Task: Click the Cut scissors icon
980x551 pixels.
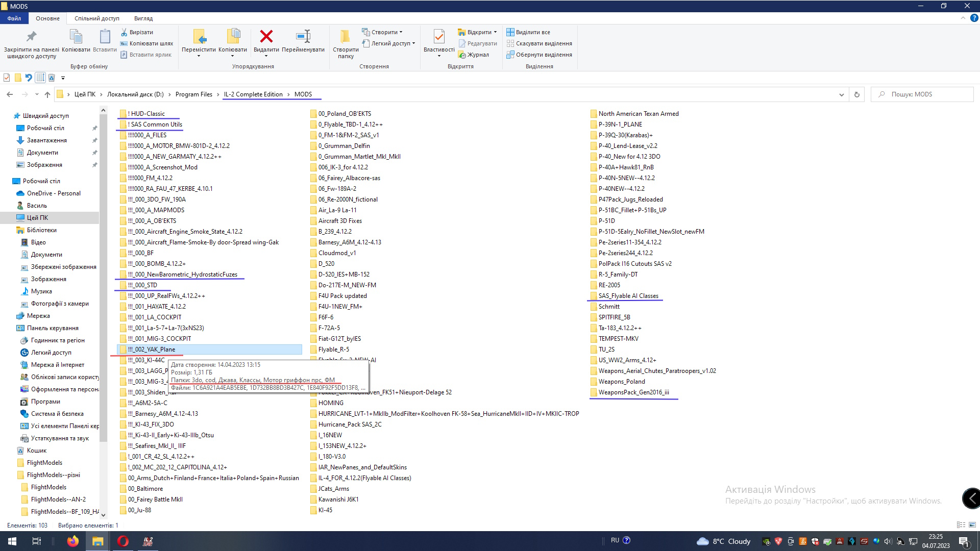Action: click(124, 32)
